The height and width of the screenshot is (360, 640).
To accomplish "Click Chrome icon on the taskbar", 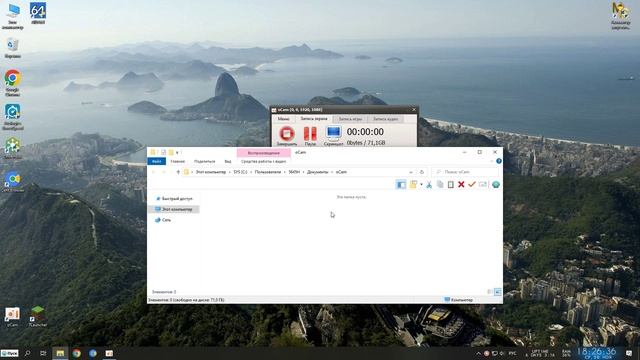I will 76,353.
